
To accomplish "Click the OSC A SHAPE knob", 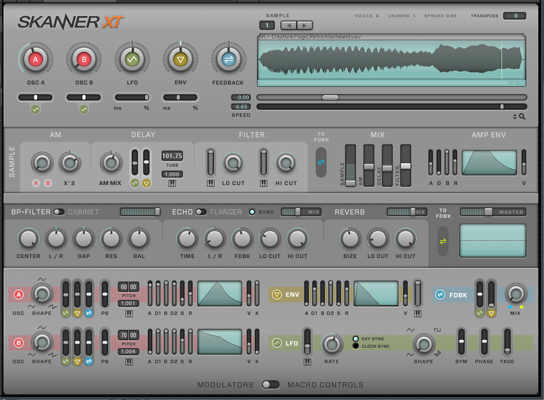I will 42,294.
